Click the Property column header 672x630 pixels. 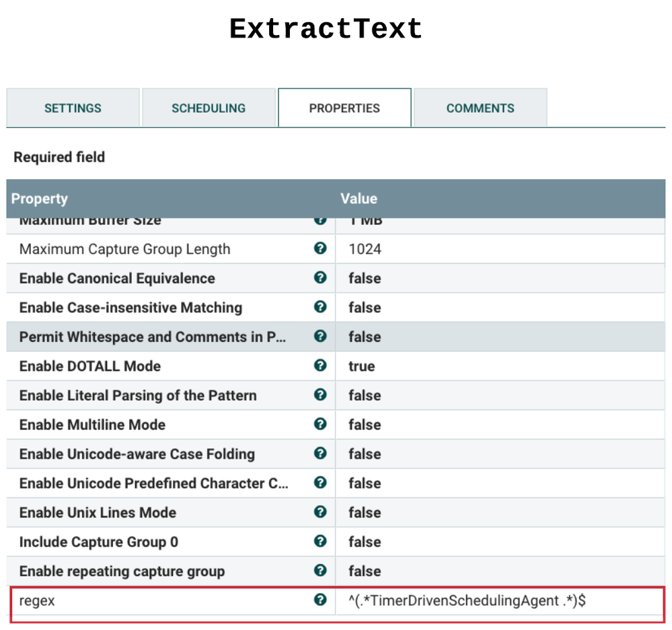pos(40,199)
